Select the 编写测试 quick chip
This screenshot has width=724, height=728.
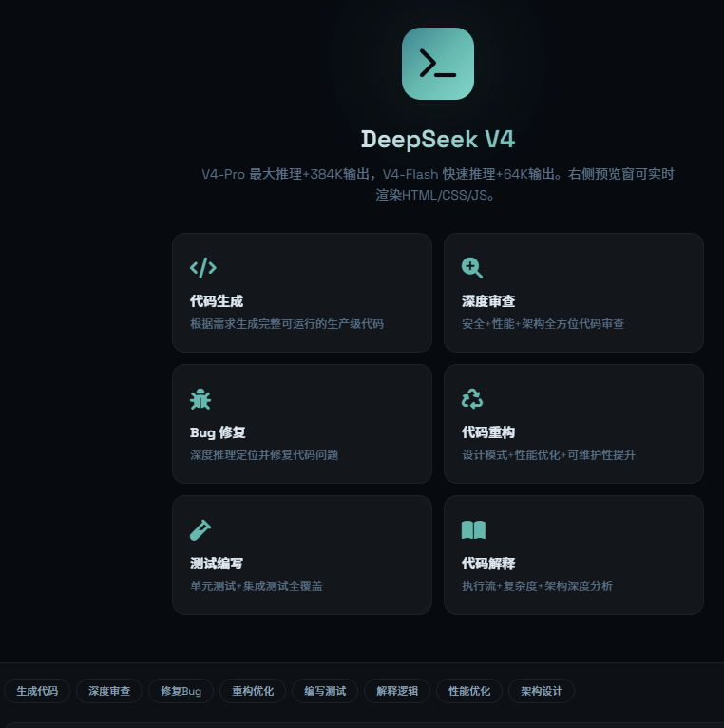[x=325, y=691]
